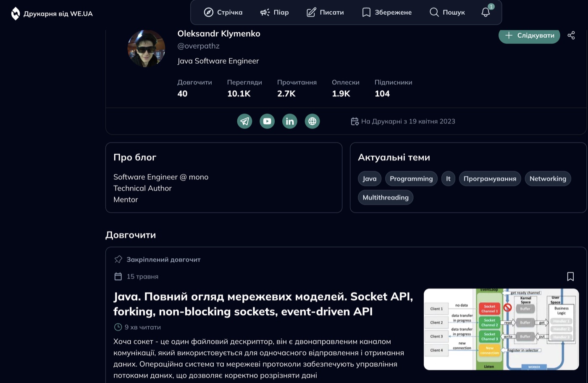Click the Оплески value 1.9K
Screen dimensions: 588x383
(x=341, y=94)
